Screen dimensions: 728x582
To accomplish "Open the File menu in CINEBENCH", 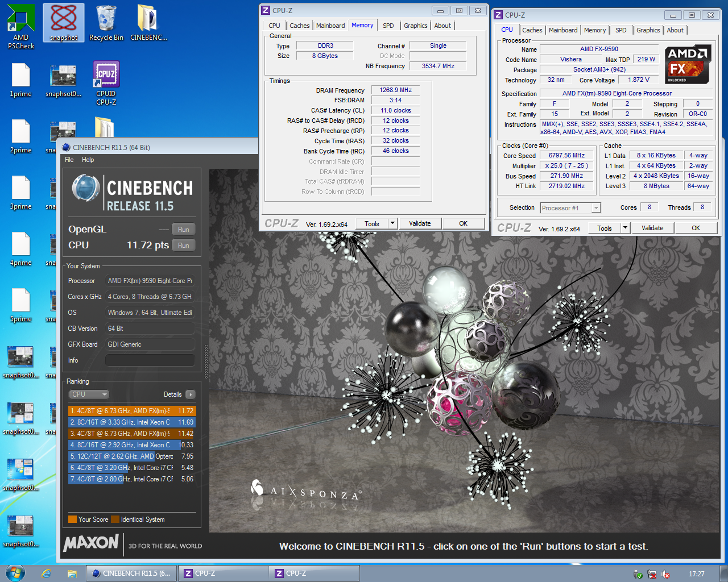I will 69,160.
